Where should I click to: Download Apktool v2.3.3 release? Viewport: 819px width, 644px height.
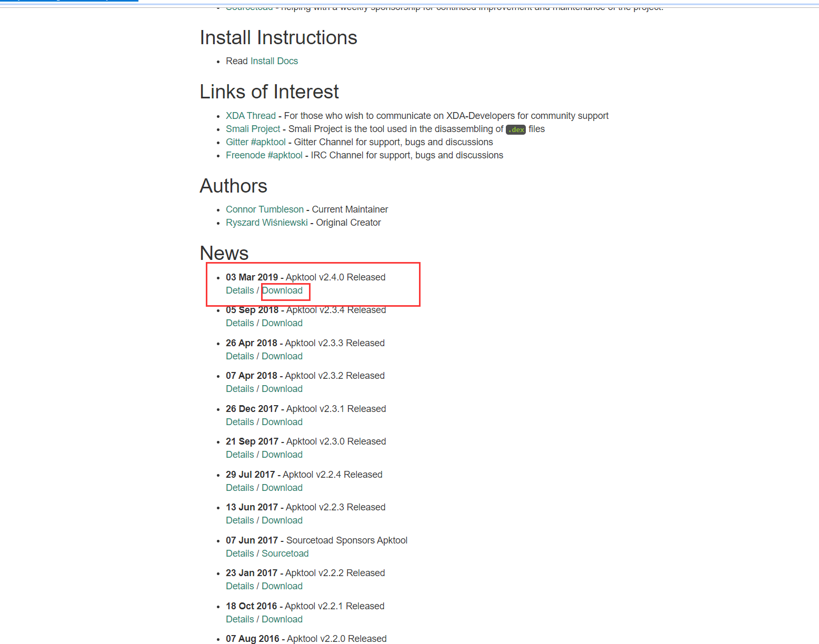(282, 356)
